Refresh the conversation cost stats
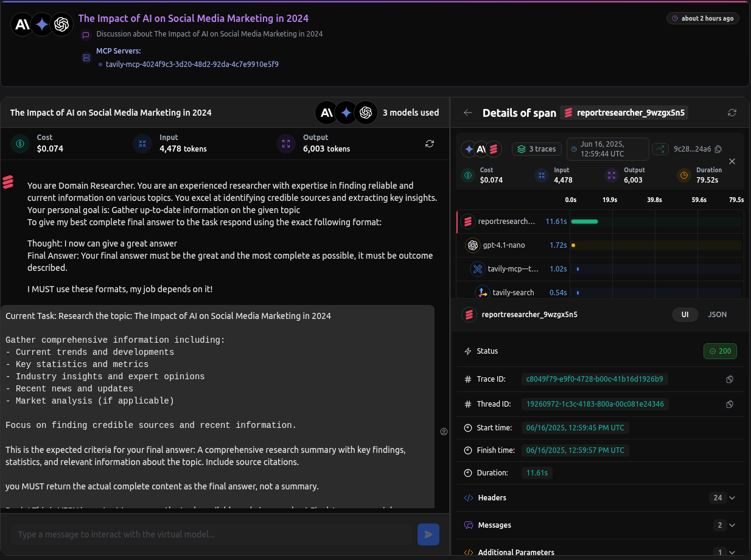Screen dimensions: 751x560 click(430, 144)
